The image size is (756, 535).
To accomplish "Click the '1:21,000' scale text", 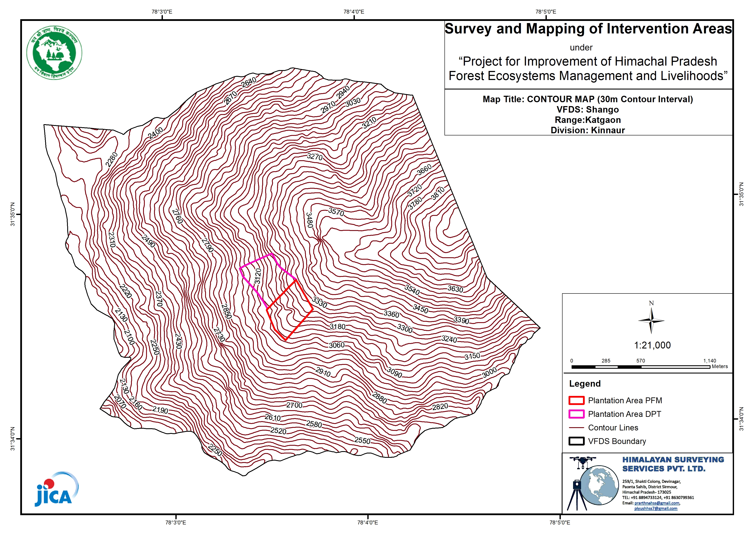I will [652, 345].
